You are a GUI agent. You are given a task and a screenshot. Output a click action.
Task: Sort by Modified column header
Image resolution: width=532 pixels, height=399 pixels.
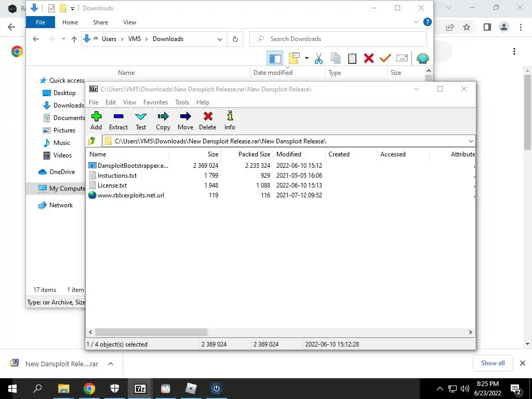299,154
